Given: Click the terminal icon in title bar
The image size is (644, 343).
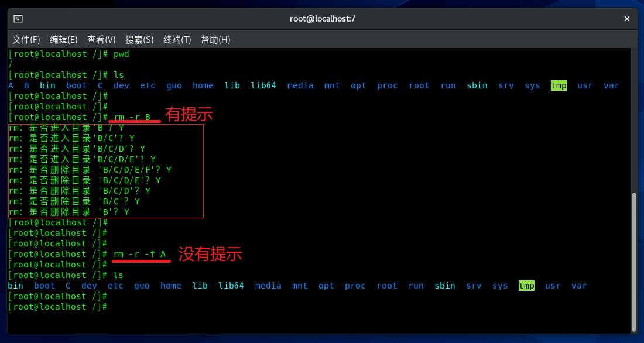Looking at the screenshot, I should click(18, 19).
